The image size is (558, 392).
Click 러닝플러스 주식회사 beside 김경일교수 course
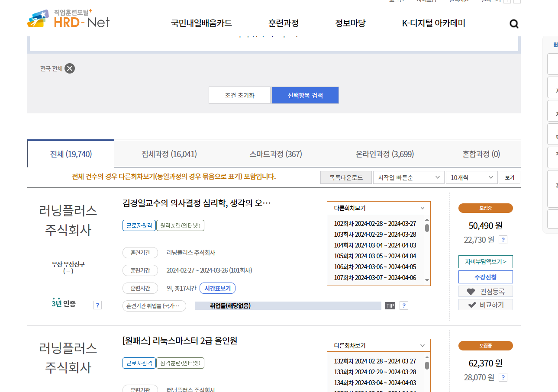click(68, 220)
